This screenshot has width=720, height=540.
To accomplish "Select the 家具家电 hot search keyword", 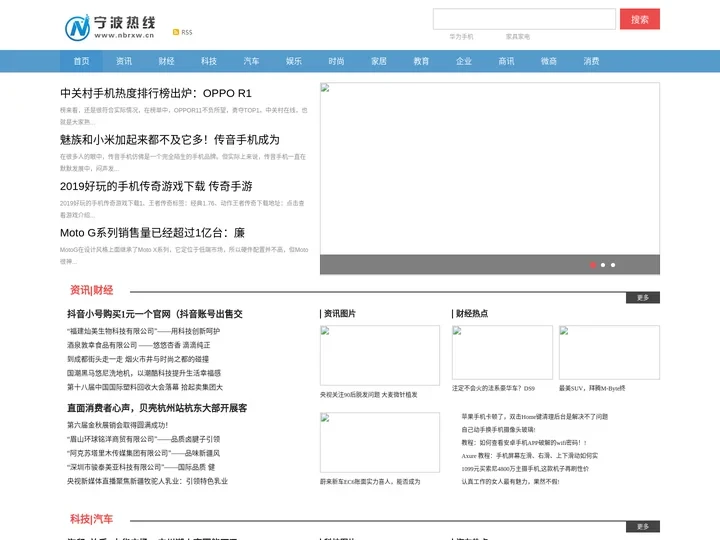I will (x=518, y=37).
